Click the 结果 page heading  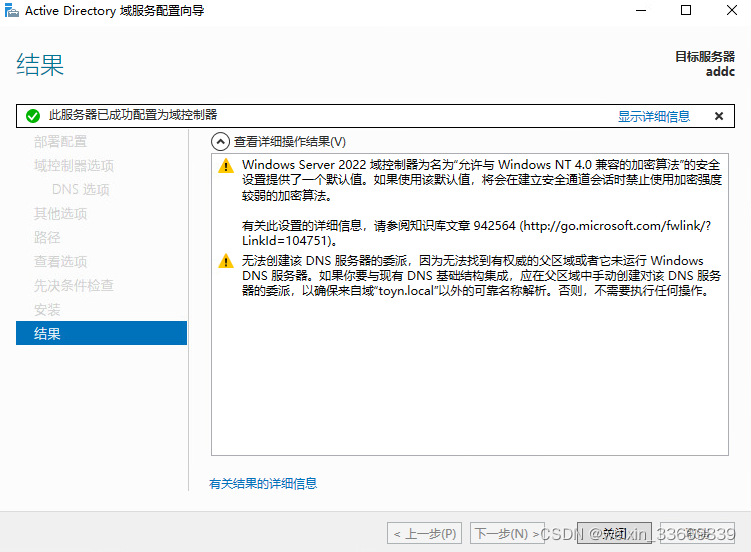point(40,65)
